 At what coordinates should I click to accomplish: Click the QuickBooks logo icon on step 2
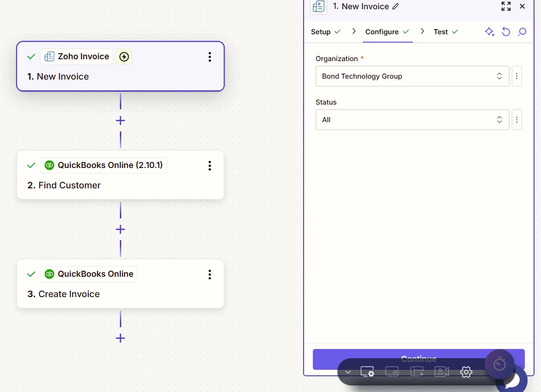[50, 165]
